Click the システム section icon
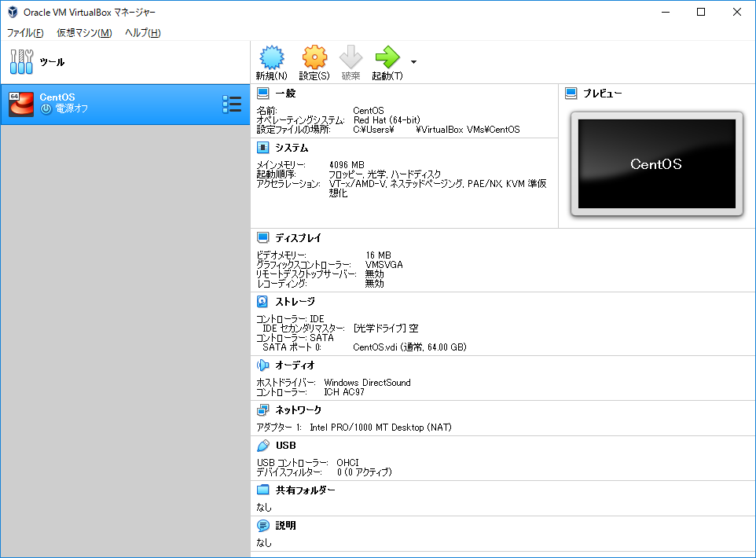The width and height of the screenshot is (756, 558). click(261, 148)
